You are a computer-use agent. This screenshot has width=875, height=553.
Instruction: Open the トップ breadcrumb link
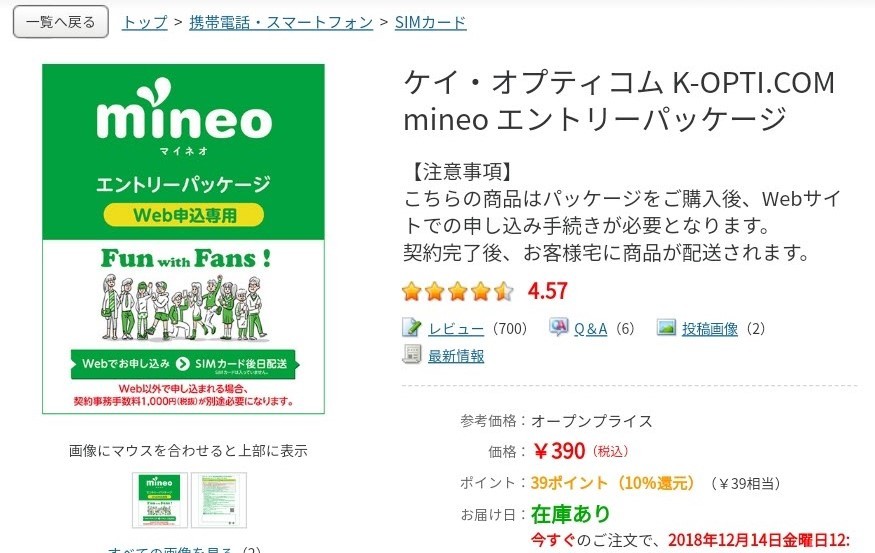click(x=144, y=22)
